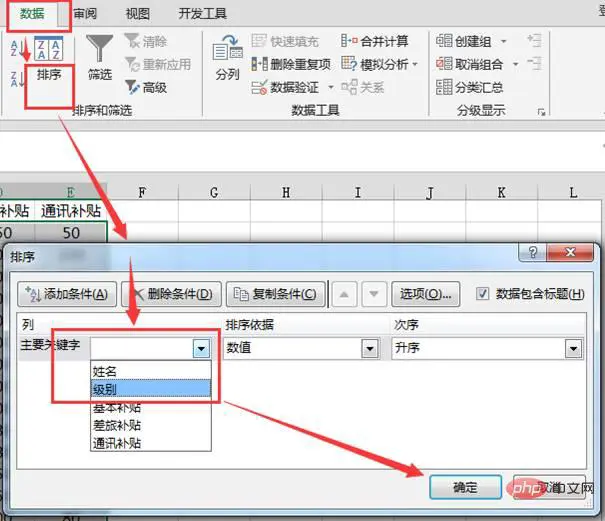Image resolution: width=605 pixels, height=521 pixels.
Task: Open the 排序依据 数值 dropdown
Action: [370, 348]
